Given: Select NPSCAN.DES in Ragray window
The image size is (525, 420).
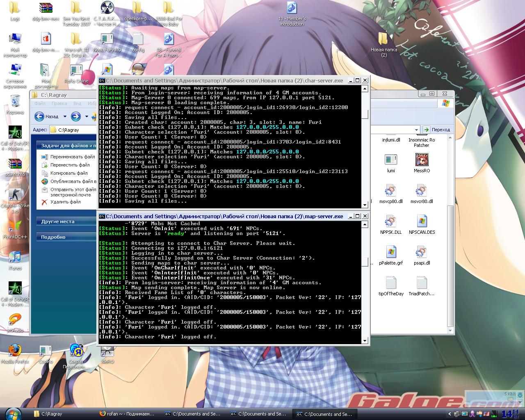Looking at the screenshot, I should pyautogui.click(x=422, y=225).
